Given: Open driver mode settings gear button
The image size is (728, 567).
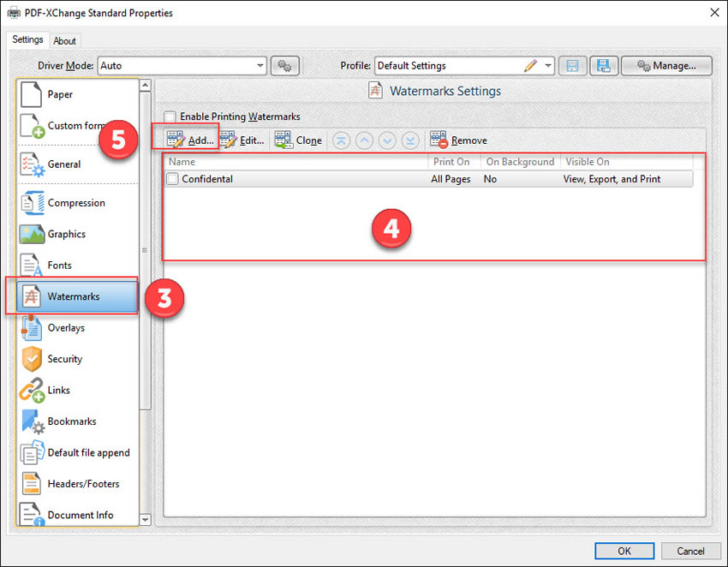Looking at the screenshot, I should click(284, 66).
